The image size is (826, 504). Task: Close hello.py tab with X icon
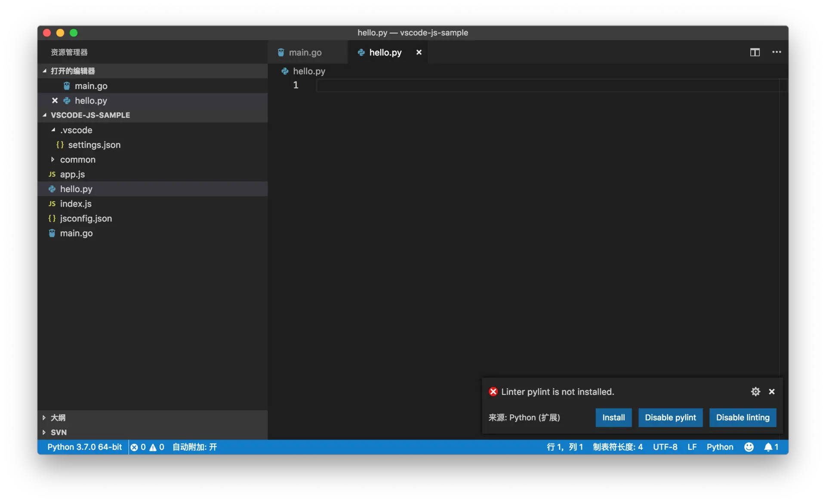pyautogui.click(x=419, y=52)
